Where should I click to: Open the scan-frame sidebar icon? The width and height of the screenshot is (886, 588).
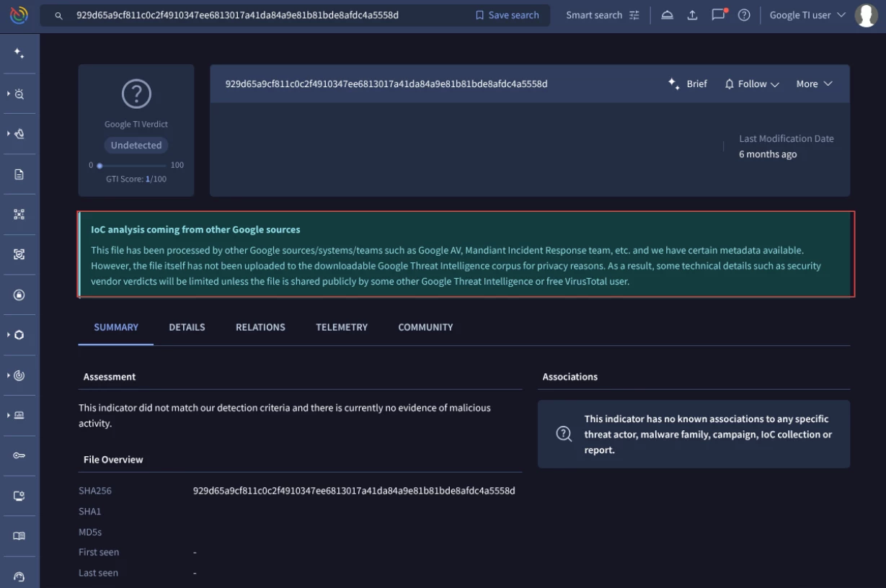click(x=19, y=254)
